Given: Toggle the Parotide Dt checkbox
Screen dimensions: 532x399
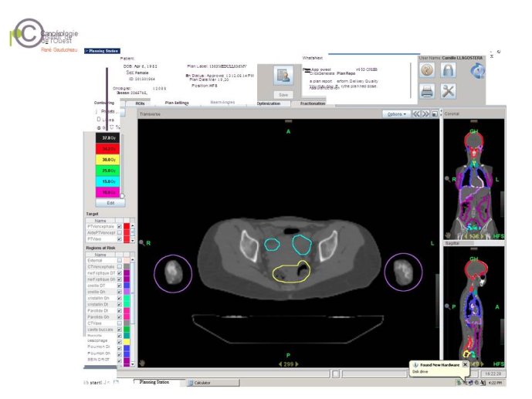Looking at the screenshot, I should pyautogui.click(x=120, y=310).
